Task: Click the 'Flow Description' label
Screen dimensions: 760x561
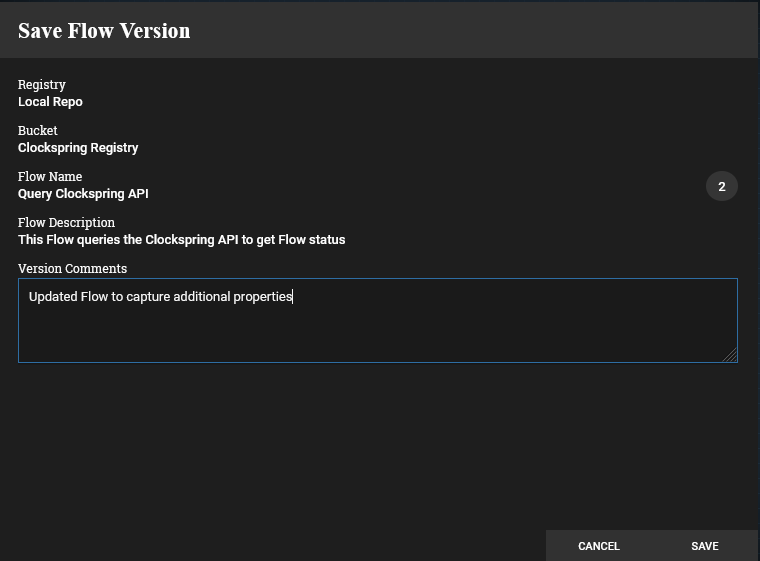Action: (x=66, y=223)
